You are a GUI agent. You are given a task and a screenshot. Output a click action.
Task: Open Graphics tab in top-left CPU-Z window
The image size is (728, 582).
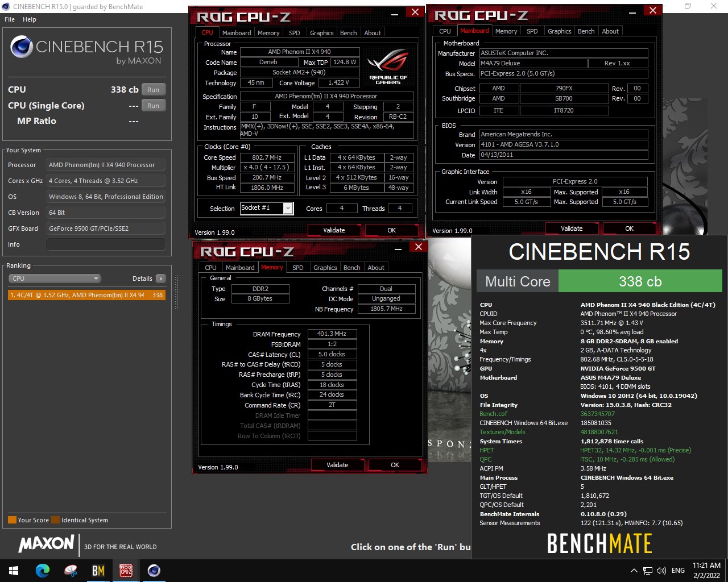[x=322, y=33]
